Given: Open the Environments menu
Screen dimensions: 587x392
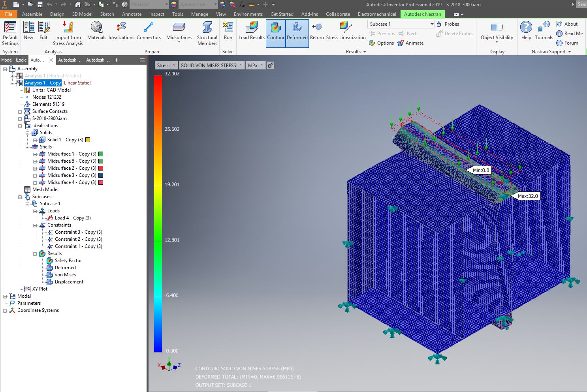Looking at the screenshot, I should pyautogui.click(x=248, y=14).
